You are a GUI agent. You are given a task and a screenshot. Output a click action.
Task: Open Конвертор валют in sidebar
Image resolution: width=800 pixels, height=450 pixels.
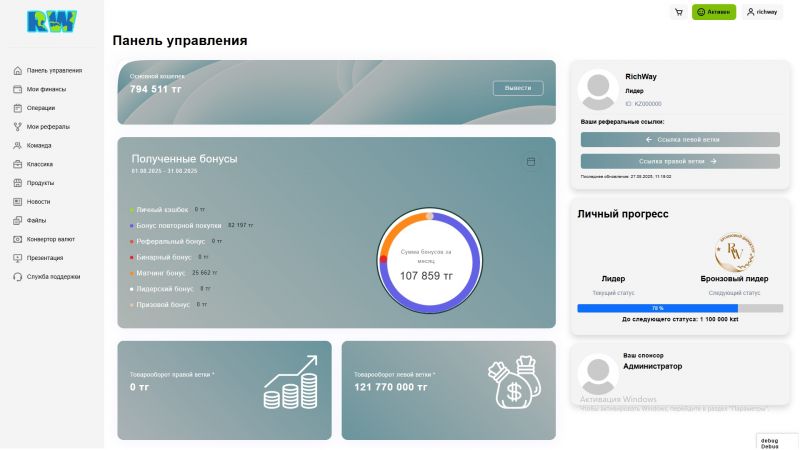pos(50,239)
